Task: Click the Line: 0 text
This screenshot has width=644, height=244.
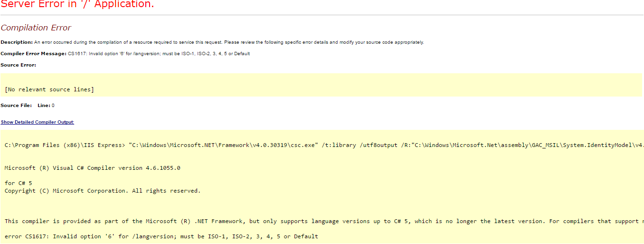Action: pos(46,105)
